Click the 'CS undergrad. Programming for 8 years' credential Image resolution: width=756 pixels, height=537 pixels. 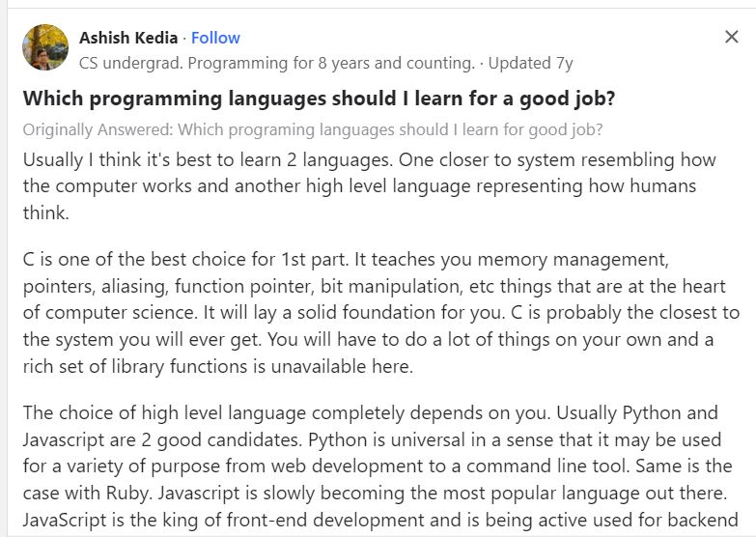pos(277,63)
